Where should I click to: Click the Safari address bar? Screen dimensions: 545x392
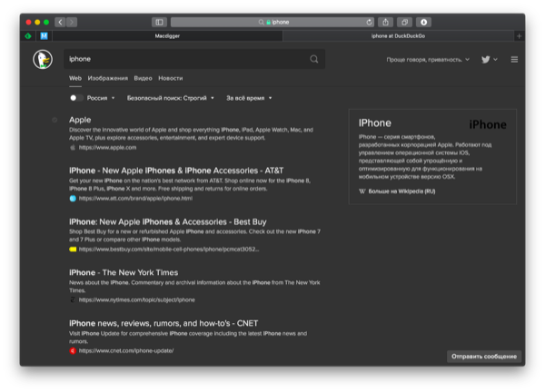[272, 22]
